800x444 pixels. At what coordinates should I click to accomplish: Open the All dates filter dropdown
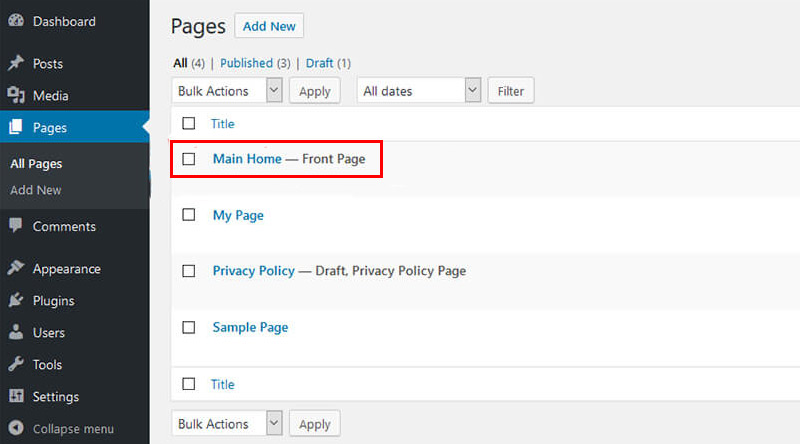419,91
